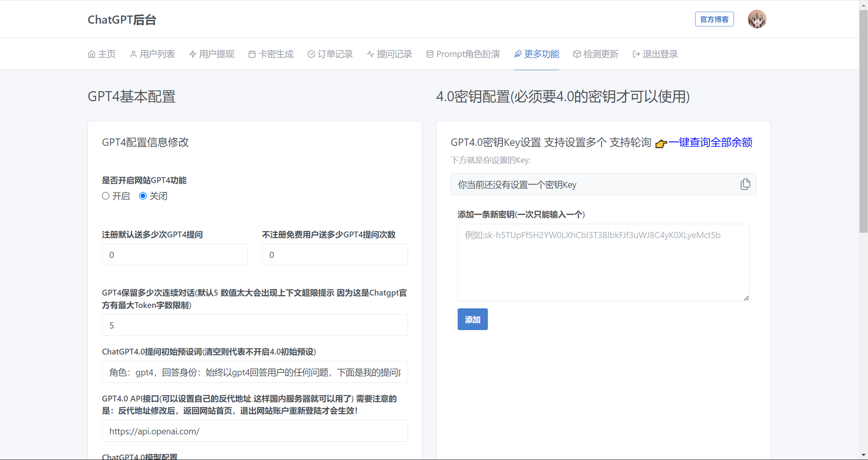Select the 关闭 radio button
The image size is (868, 460).
[x=143, y=196]
